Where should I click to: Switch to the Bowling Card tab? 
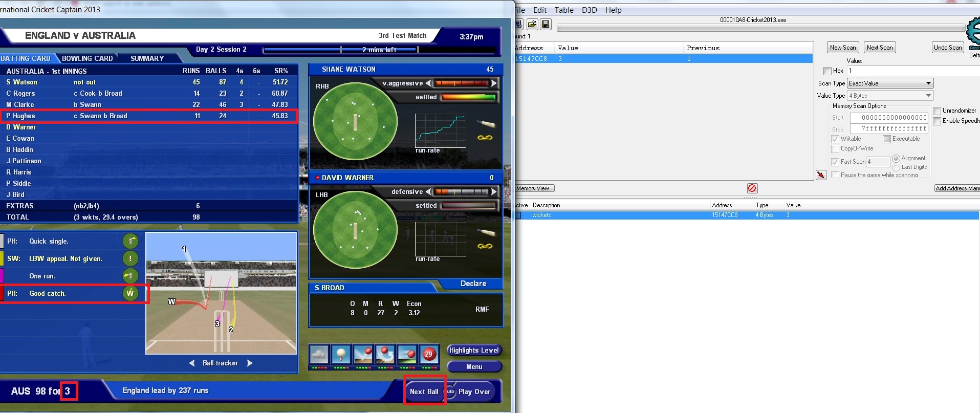pyautogui.click(x=88, y=58)
